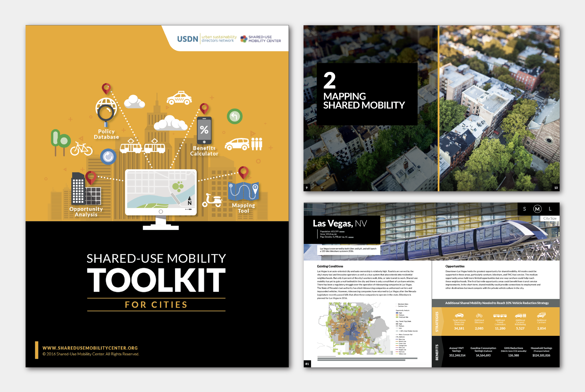Click the 'FOR CITIES' subtitle
The width and height of the screenshot is (585, 392).
156,305
